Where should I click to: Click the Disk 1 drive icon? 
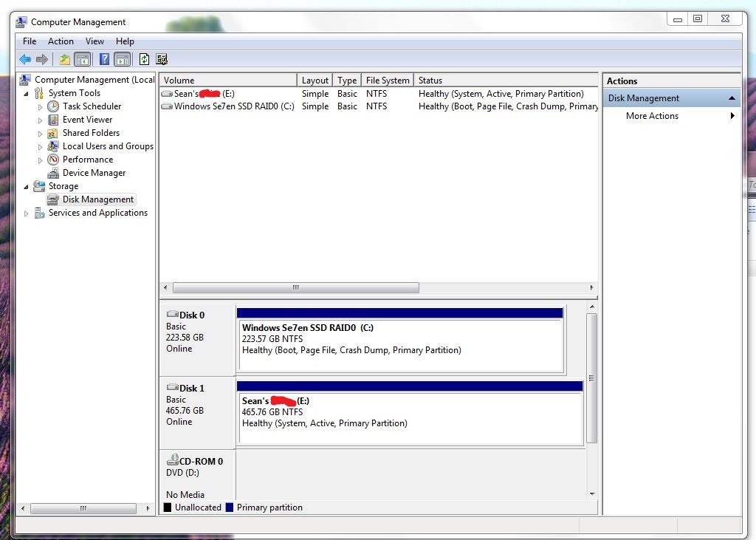click(x=173, y=388)
